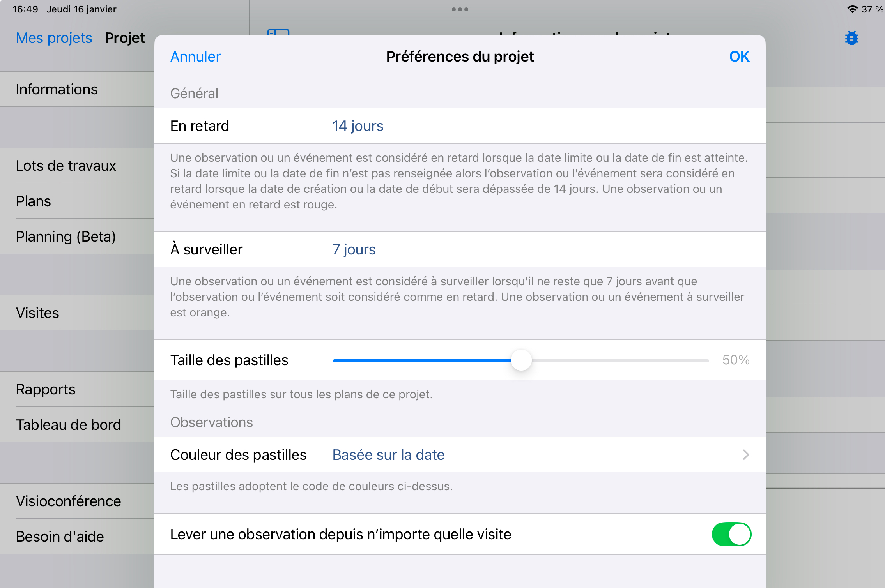Open Lots de travaux in sidebar
The image size is (885, 588).
(x=66, y=166)
